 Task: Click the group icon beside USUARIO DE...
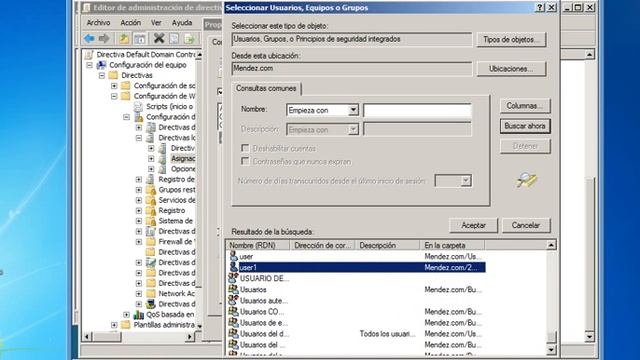click(x=233, y=278)
